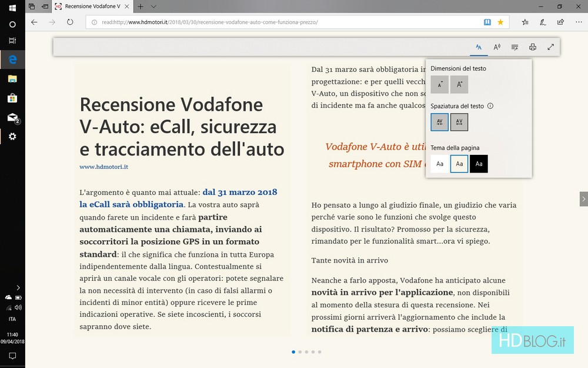Jump to second page indicator dot
This screenshot has height=368, width=588.
click(300, 352)
